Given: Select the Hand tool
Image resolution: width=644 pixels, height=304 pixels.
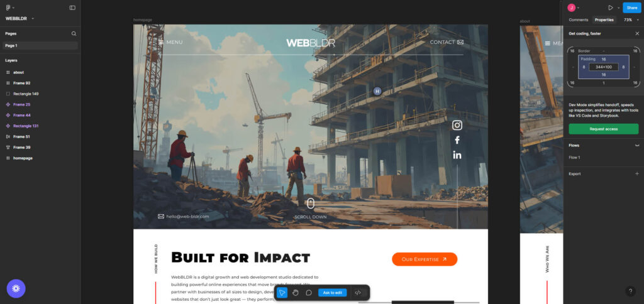Looking at the screenshot, I should [x=296, y=293].
